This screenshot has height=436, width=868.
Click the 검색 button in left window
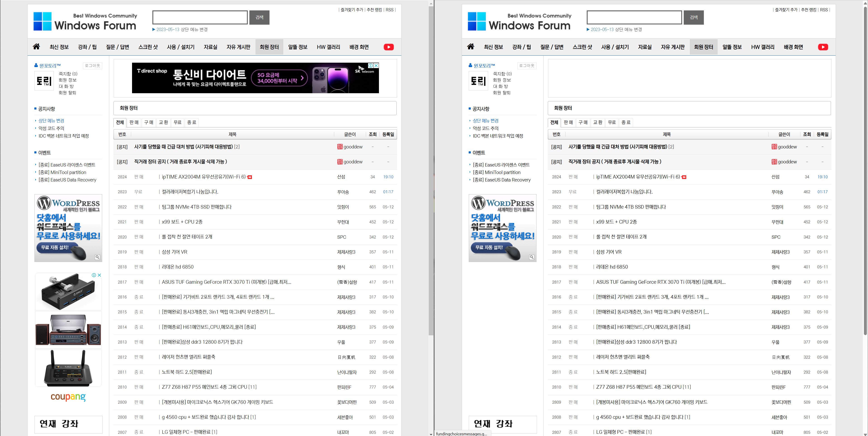[260, 17]
